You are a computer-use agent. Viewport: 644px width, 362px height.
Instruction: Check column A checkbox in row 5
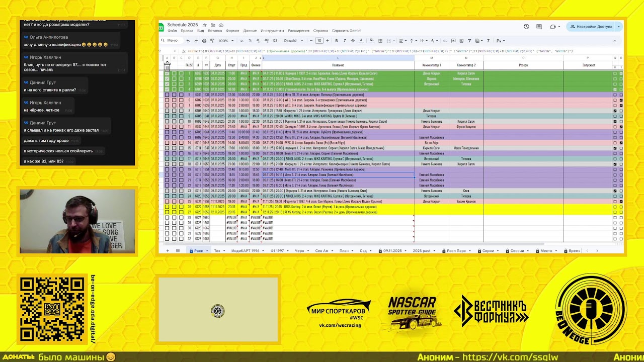pyautogui.click(x=167, y=95)
